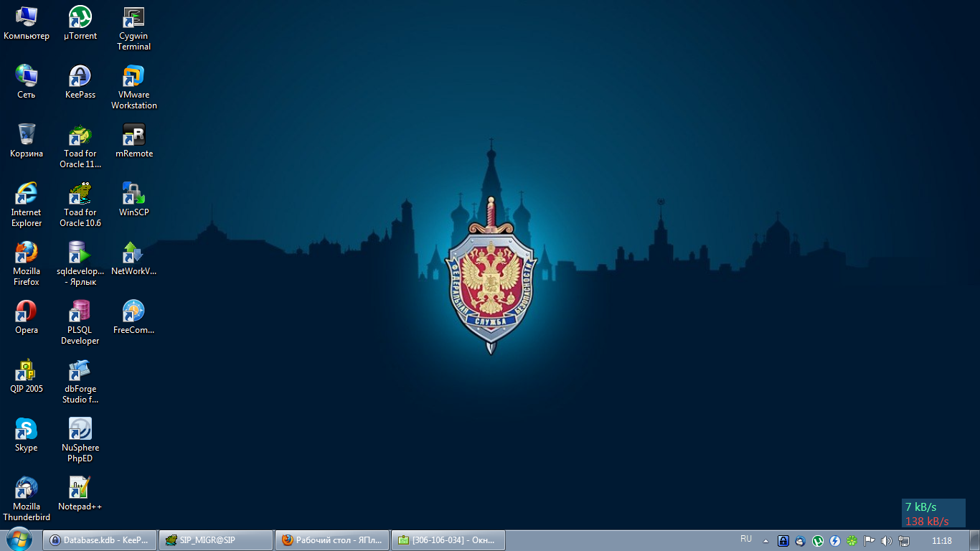
Task: Open the Windows Start menu
Action: tap(19, 540)
